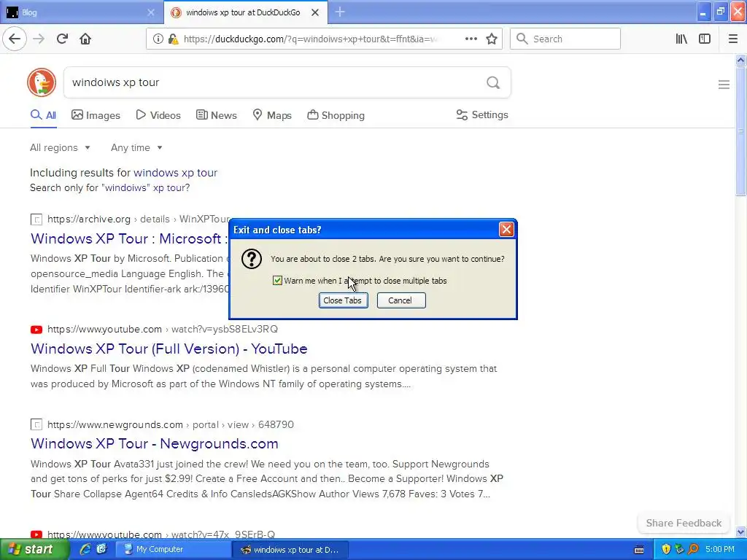Viewport: 747px width, 560px height.
Task: Bookmark this page with star icon
Action: tap(492, 39)
